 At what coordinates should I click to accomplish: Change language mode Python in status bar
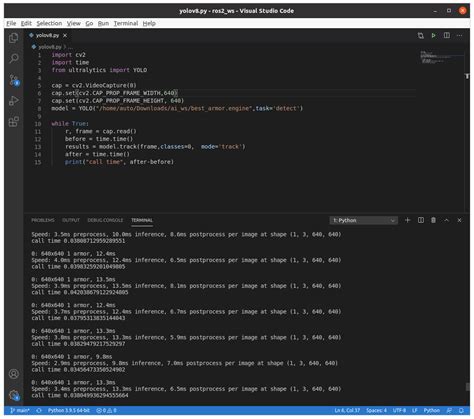432,410
